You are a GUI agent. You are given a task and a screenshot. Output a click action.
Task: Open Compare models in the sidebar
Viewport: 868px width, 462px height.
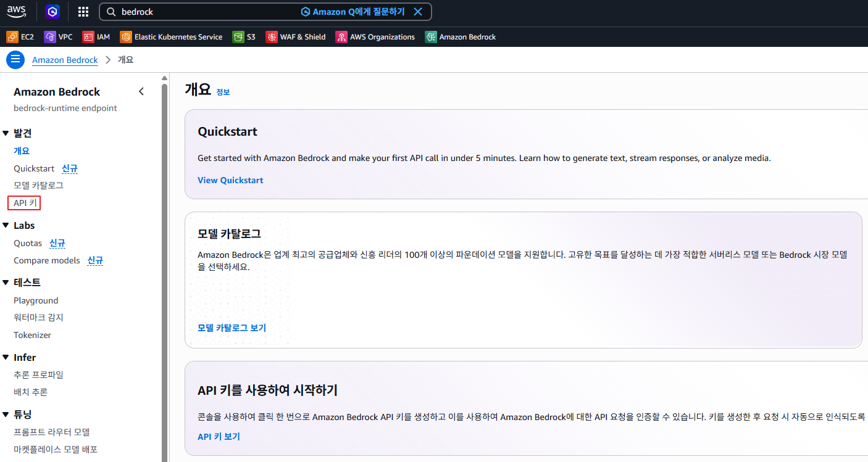click(47, 260)
